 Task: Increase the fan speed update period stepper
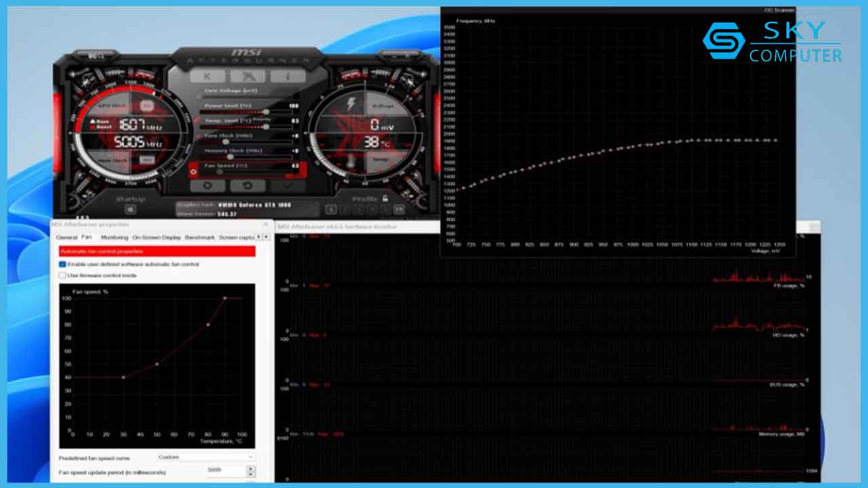coord(251,468)
